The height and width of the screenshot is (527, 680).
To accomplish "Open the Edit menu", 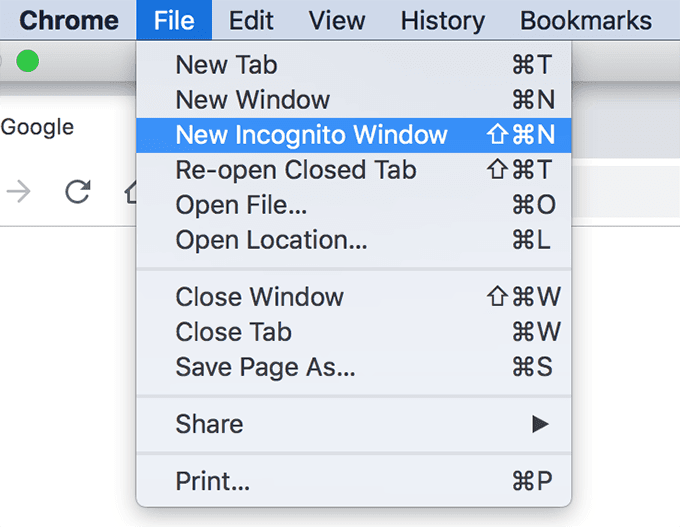I will 251,20.
